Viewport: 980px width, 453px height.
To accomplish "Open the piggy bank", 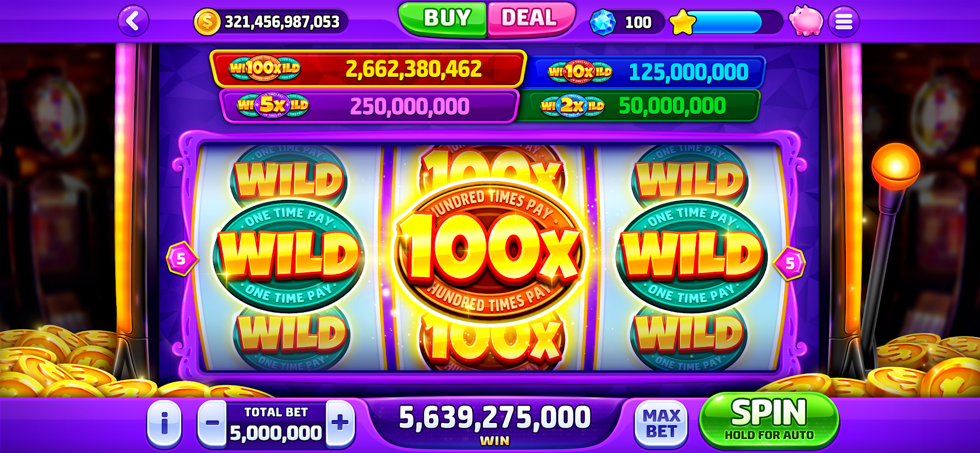I will point(806,21).
